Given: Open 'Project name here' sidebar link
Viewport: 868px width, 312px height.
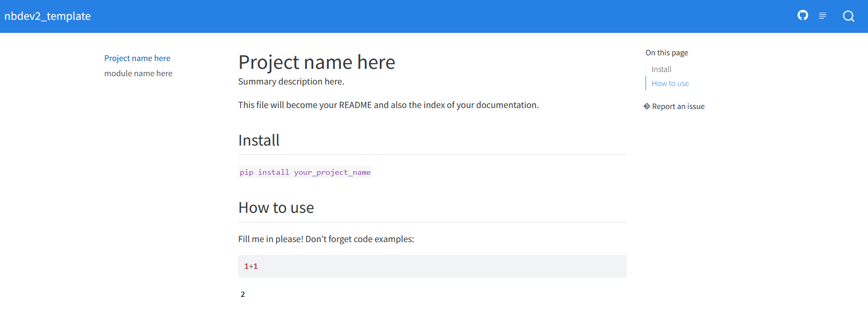Looking at the screenshot, I should click(x=137, y=58).
